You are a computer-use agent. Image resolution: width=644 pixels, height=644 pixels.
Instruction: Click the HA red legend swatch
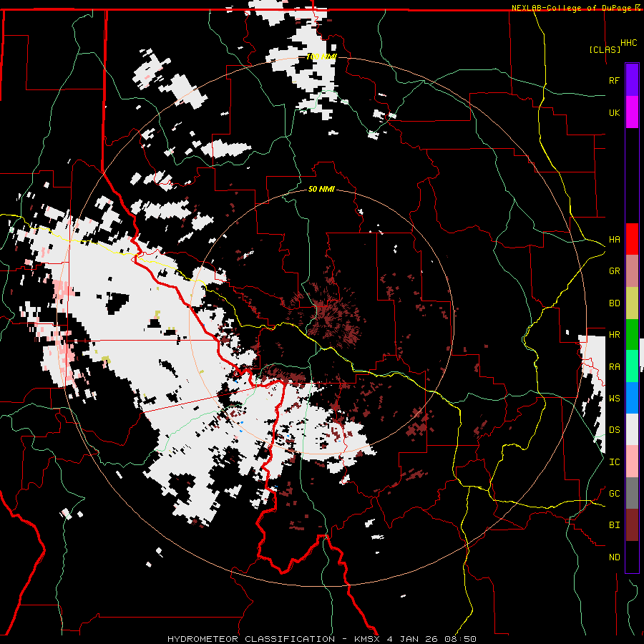pos(632,239)
